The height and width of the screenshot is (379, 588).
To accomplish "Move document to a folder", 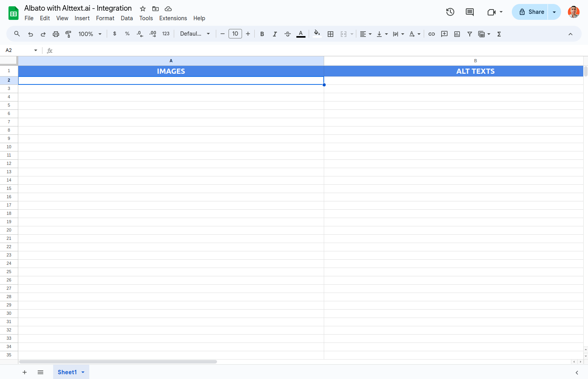I will 156,9.
